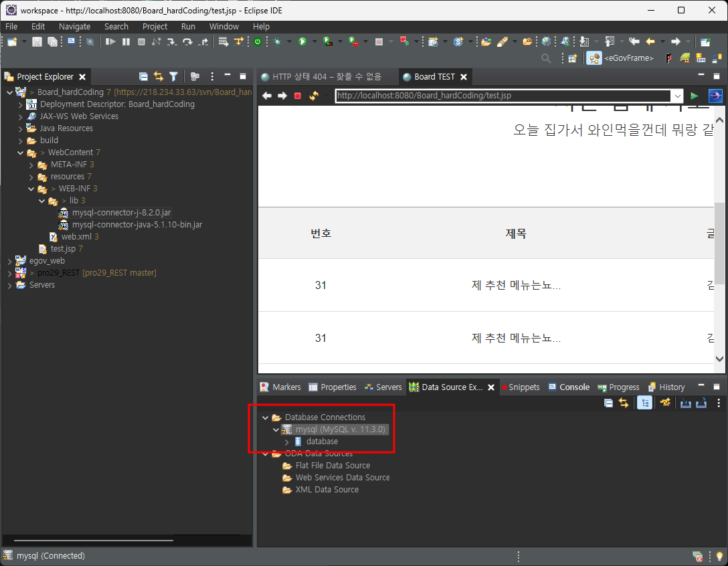Collapse the Database Connections node
The image size is (728, 566).
point(266,418)
